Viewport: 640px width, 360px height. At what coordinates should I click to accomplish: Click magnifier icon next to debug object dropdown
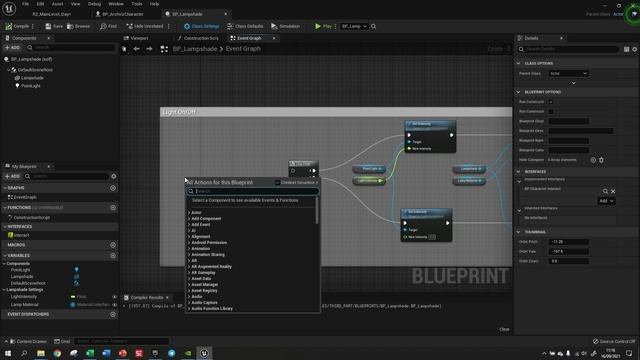373,26
